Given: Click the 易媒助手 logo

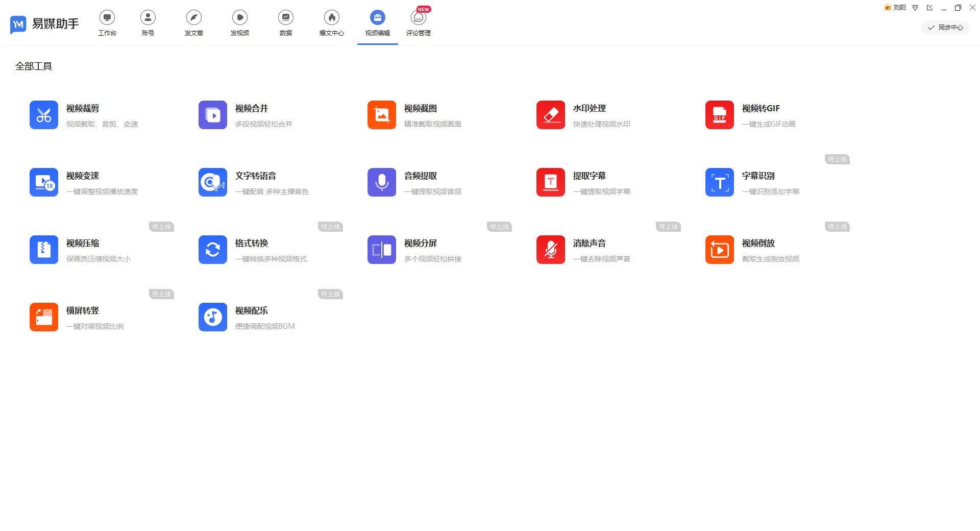Looking at the screenshot, I should click(x=44, y=24).
